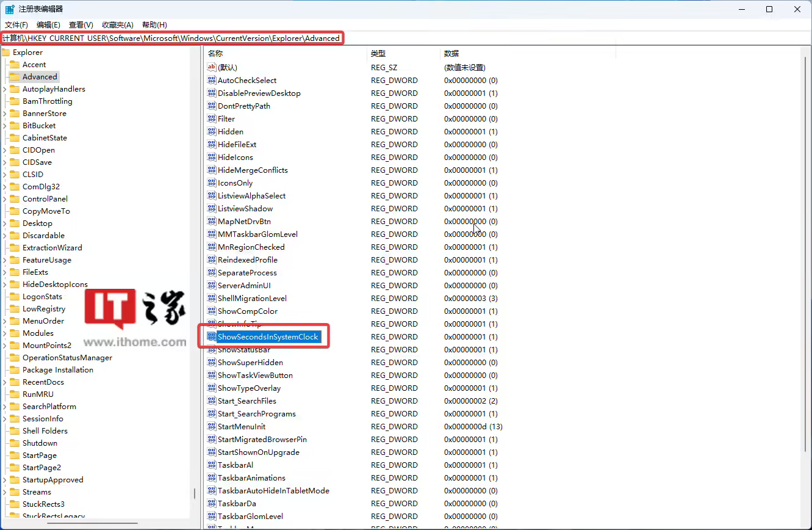Click the registry path address bar
This screenshot has height=530, width=812.
pyautogui.click(x=427, y=38)
